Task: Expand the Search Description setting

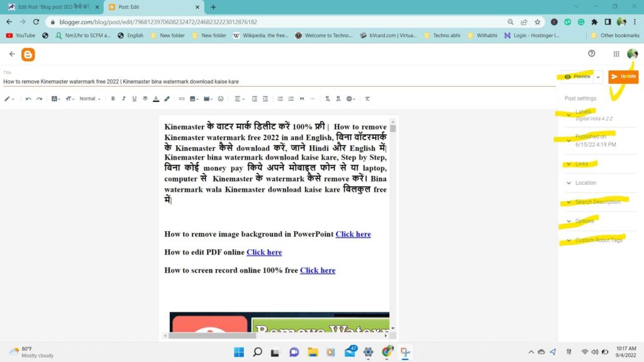Action: (601, 202)
